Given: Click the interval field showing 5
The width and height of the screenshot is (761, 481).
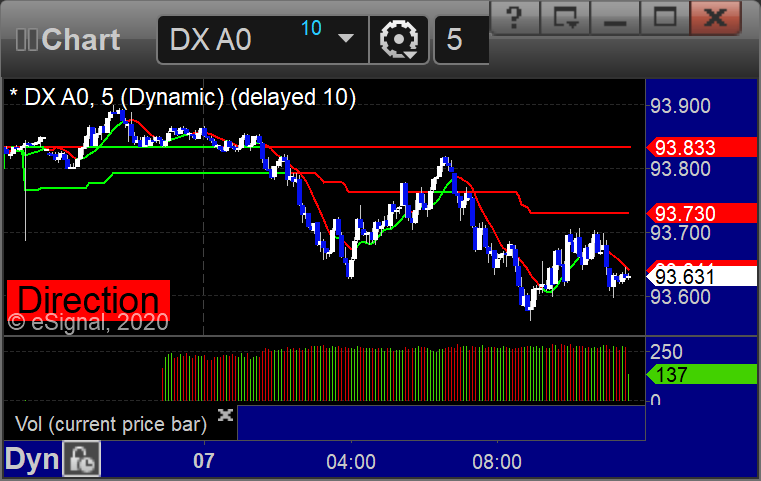Looking at the screenshot, I should (x=462, y=40).
